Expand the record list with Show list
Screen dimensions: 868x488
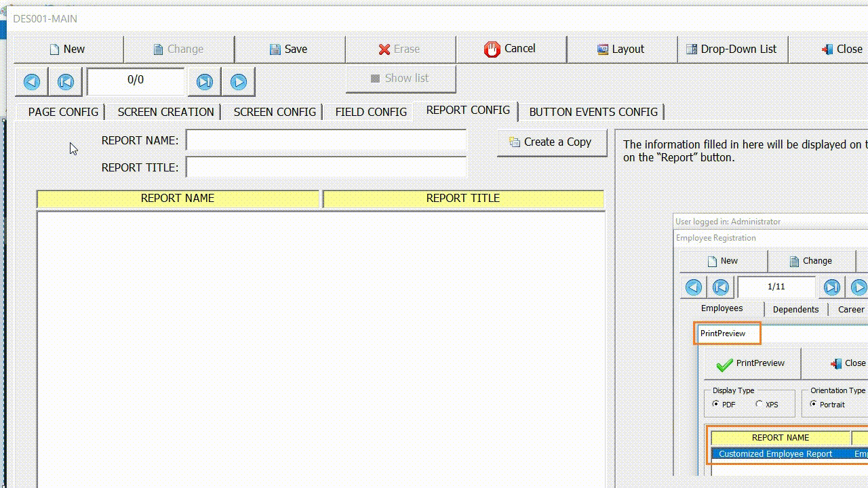pos(400,78)
